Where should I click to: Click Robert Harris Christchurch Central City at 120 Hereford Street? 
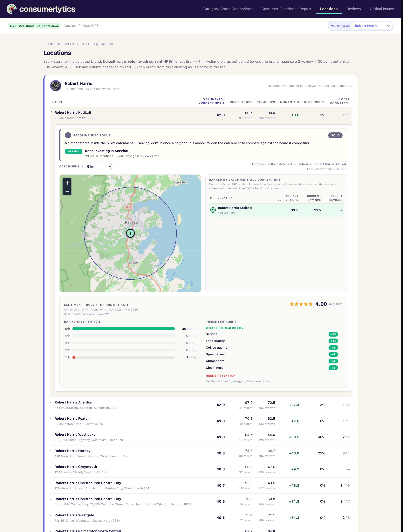point(88,483)
